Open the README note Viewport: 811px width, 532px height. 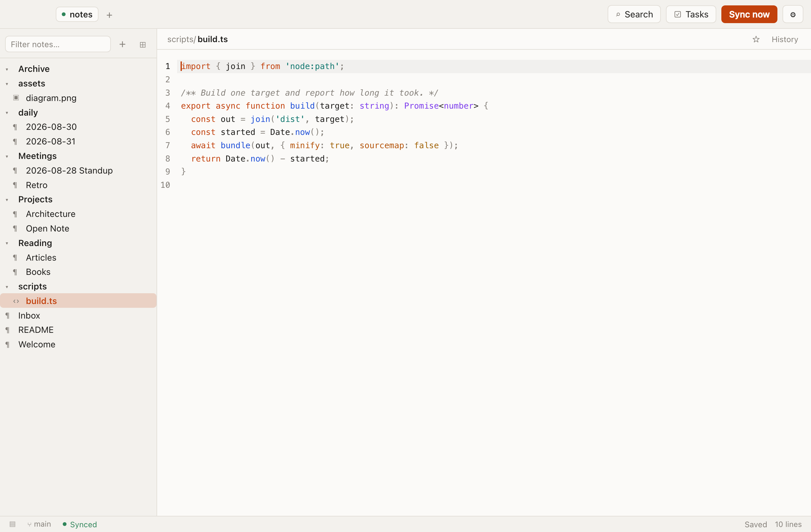78,330
